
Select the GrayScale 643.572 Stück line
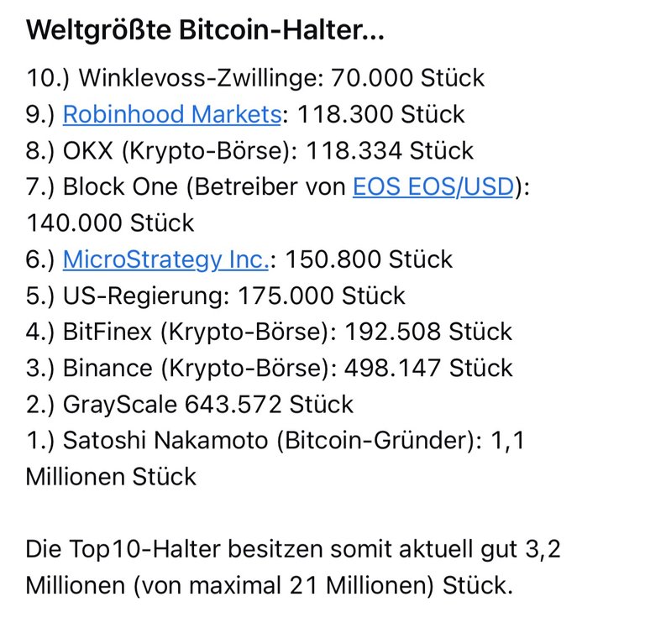click(189, 405)
